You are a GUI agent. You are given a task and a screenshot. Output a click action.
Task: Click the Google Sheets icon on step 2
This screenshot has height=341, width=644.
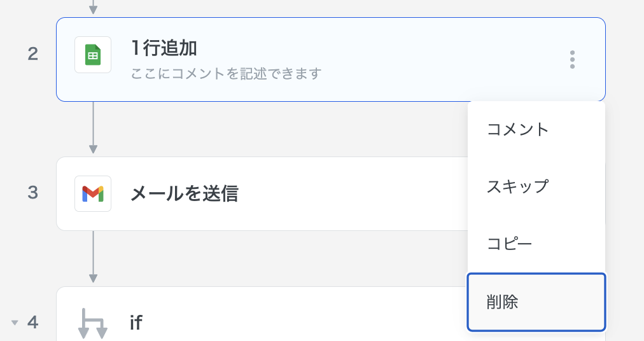(93, 55)
